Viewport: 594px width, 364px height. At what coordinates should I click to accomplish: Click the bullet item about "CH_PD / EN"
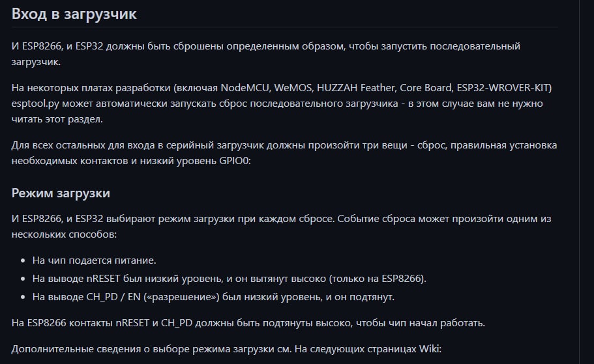(x=222, y=297)
